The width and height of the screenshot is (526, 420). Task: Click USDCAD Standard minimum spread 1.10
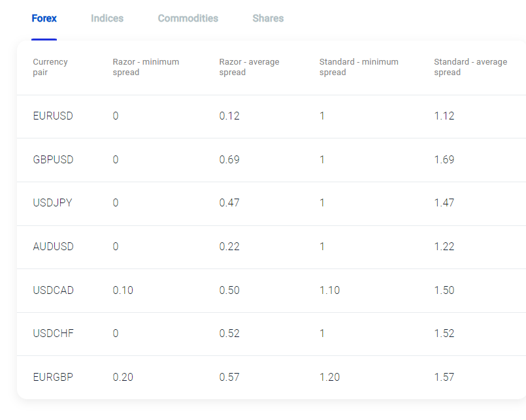point(329,291)
